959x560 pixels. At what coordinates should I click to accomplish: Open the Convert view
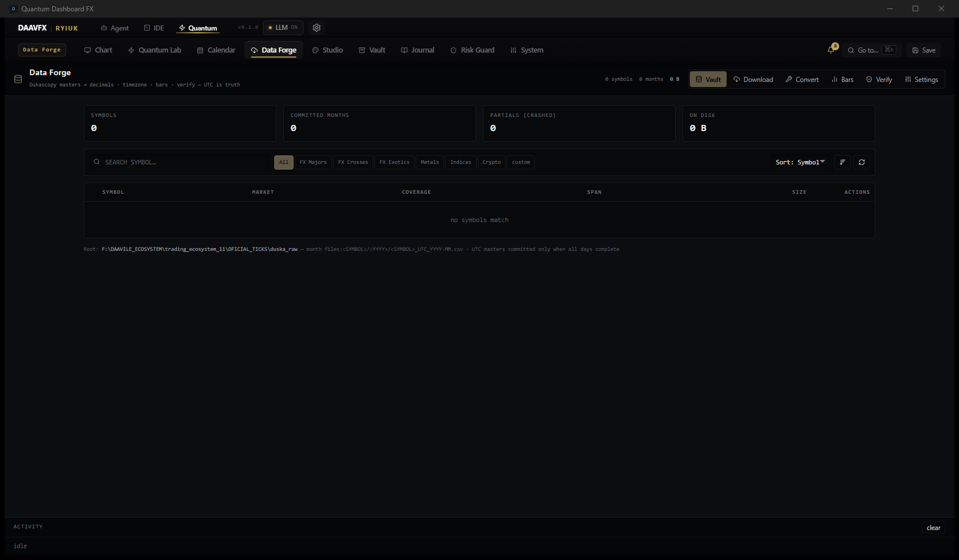pos(802,80)
